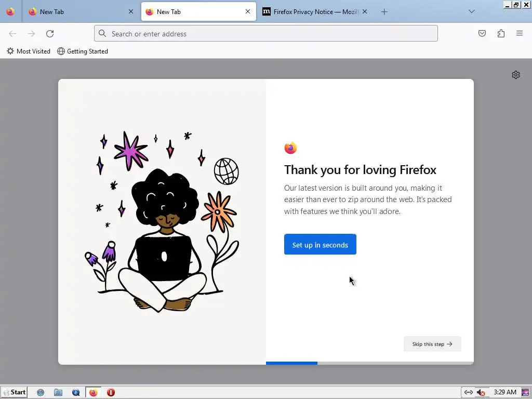
Task: Click the Thank you for loving Firefox heading
Action: tap(360, 170)
